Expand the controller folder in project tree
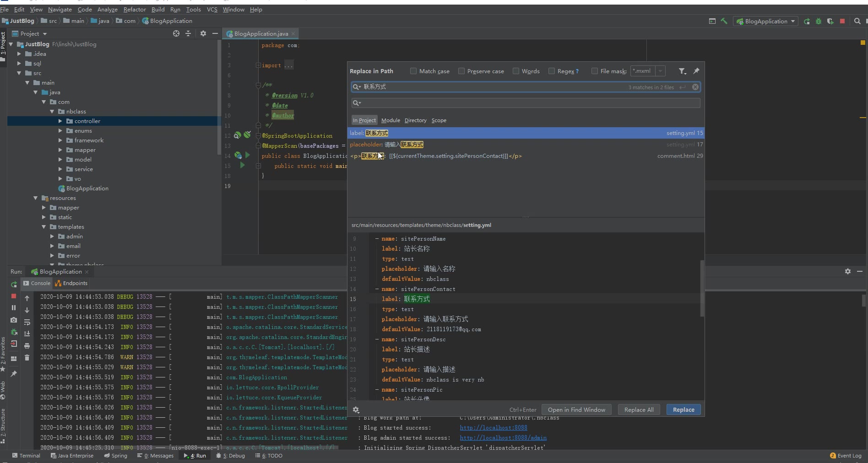 (x=60, y=121)
